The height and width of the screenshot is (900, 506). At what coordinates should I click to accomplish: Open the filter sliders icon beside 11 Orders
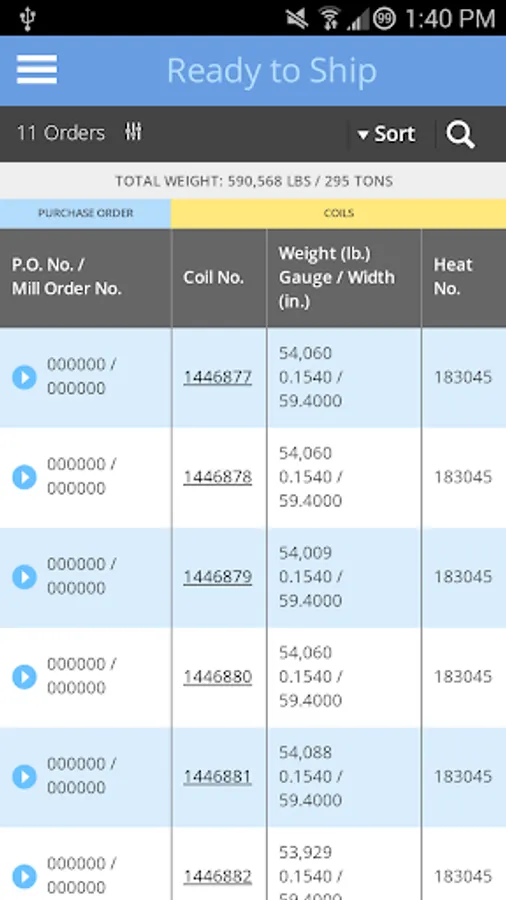pyautogui.click(x=133, y=133)
